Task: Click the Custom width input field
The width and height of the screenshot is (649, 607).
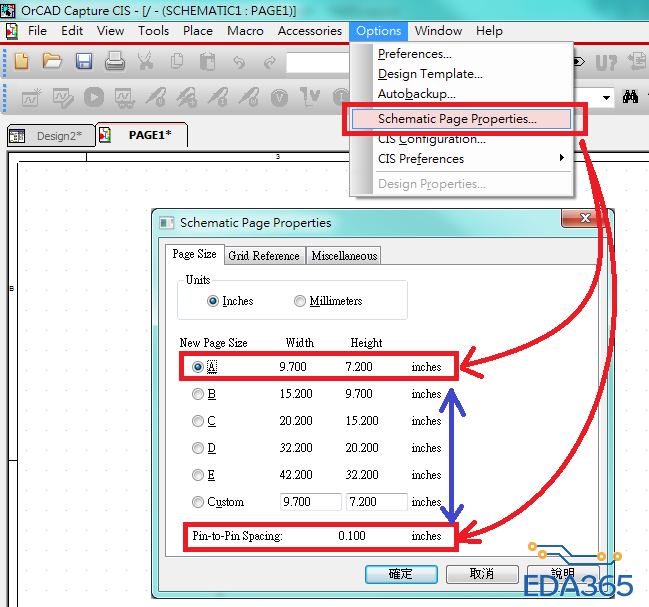Action: pos(310,502)
